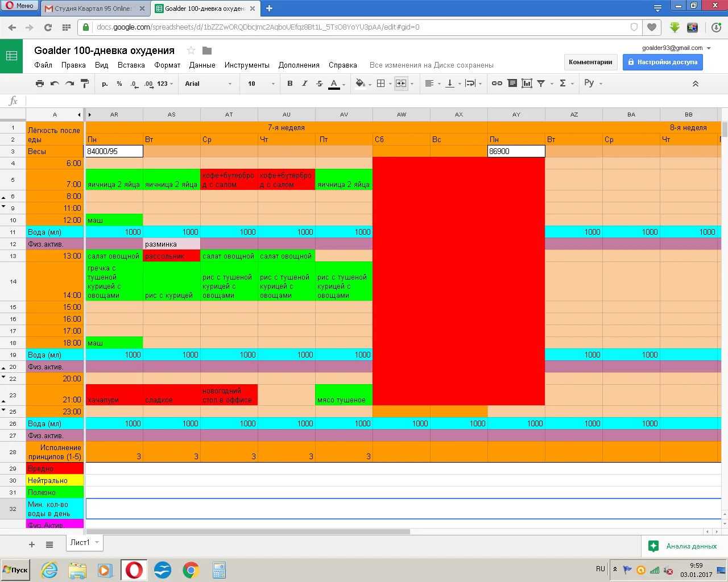Screen dimensions: 728x582
Task: Click the Print icon in the toolbar
Action: pos(39,84)
